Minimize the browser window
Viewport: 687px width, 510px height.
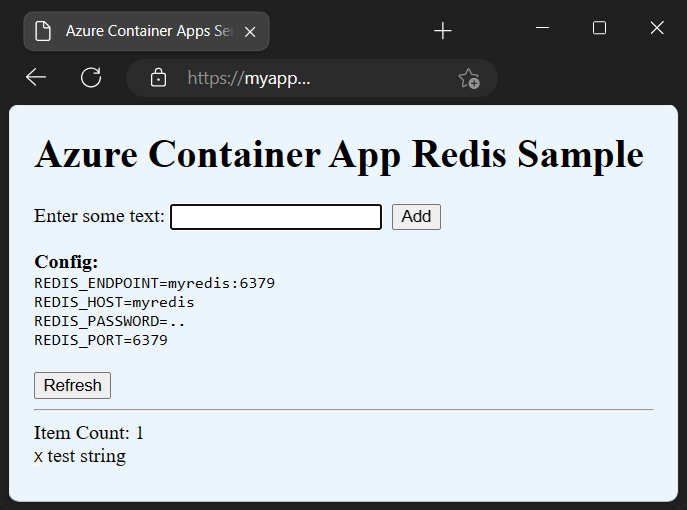pyautogui.click(x=543, y=28)
